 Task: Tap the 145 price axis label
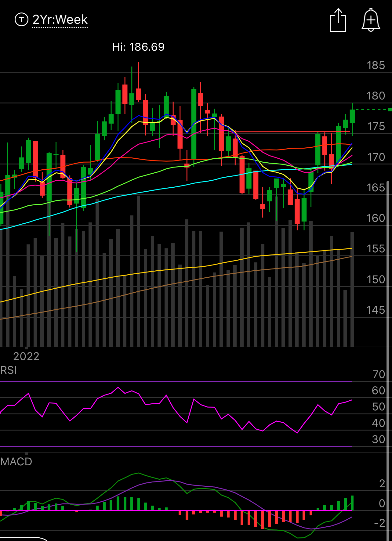[376, 310]
